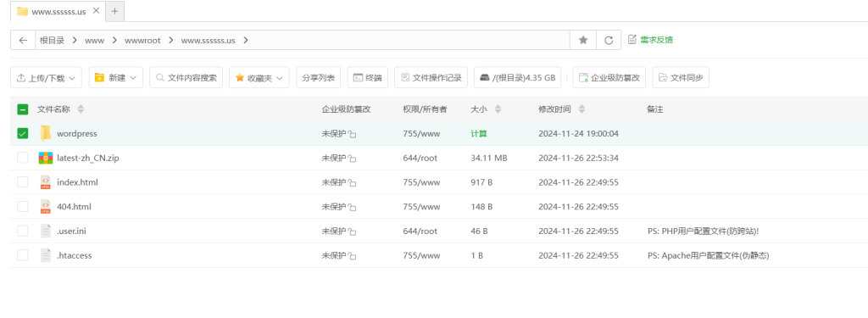Screen dimensions: 868x318
Task: Open 文件同步 feature
Action: point(681,77)
